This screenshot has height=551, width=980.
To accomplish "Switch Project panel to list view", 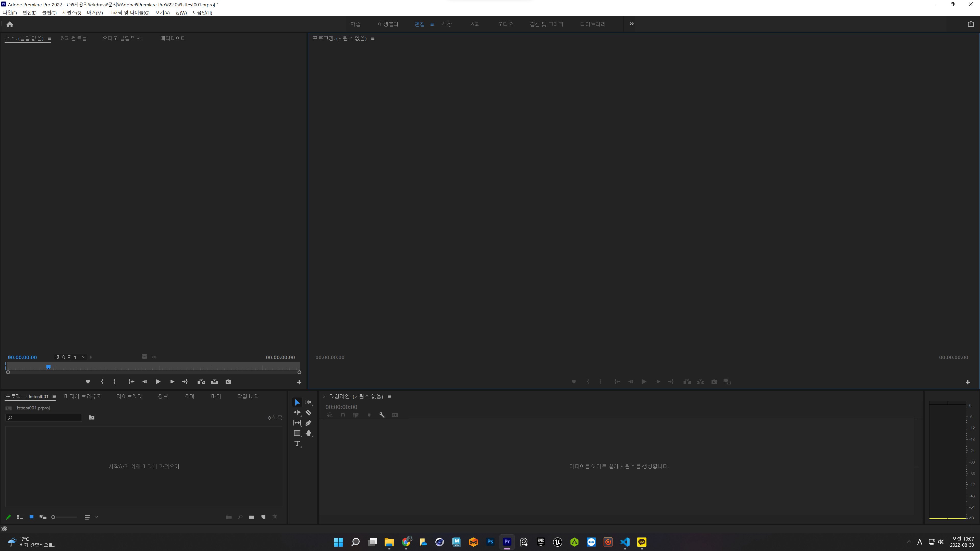I will 20,517.
